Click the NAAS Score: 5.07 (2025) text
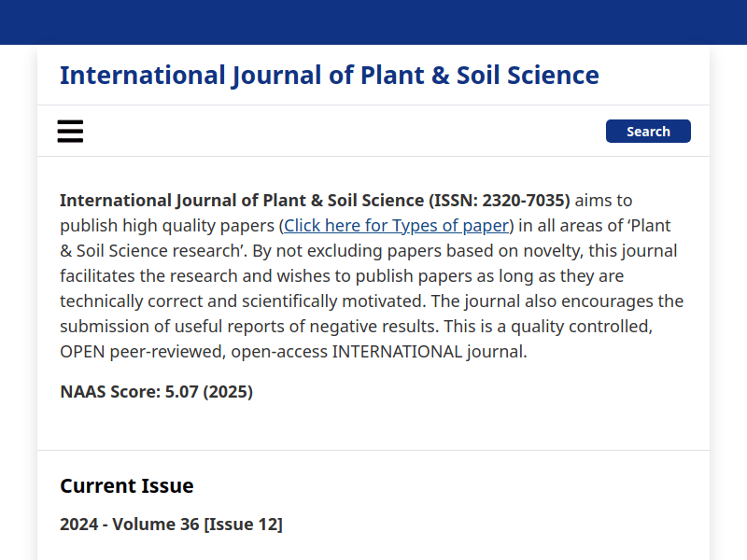 click(x=156, y=392)
